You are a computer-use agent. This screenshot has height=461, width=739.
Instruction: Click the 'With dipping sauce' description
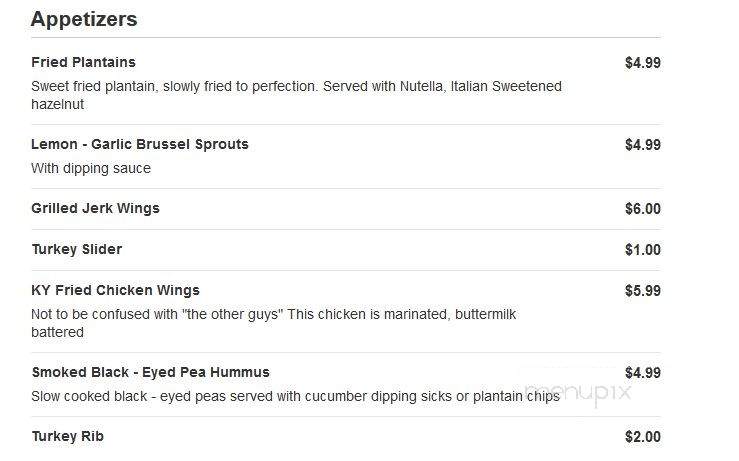point(91,168)
